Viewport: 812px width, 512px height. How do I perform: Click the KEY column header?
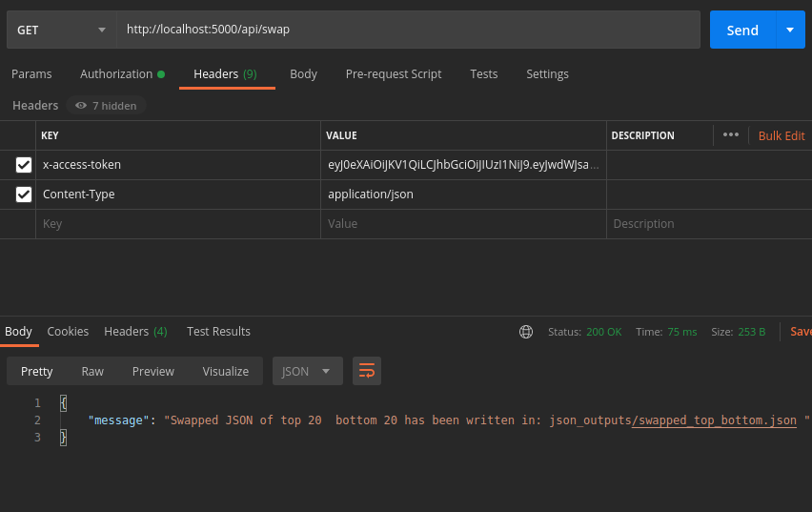tap(50, 135)
